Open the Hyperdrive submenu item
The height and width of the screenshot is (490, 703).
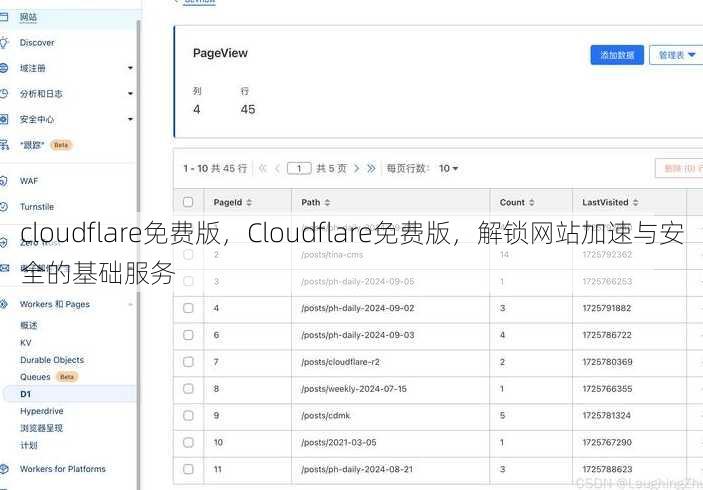42,411
